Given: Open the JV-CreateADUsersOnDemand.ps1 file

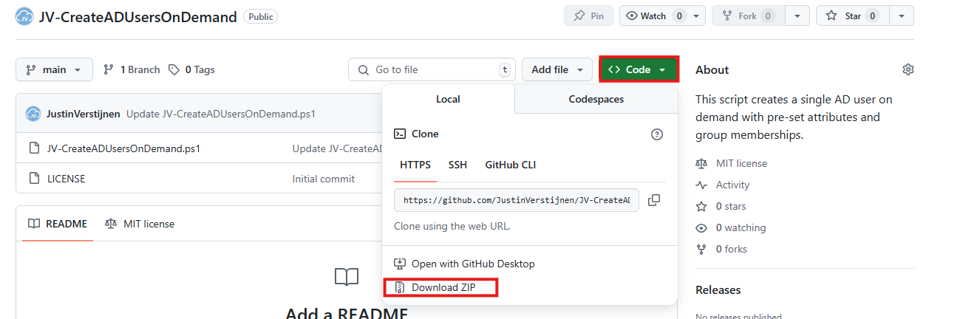Looking at the screenshot, I should point(123,148).
